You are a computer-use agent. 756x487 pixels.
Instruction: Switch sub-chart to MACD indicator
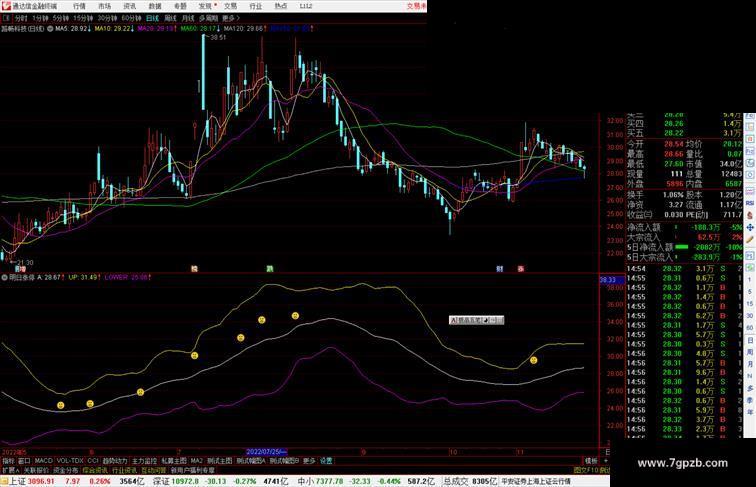pos(43,461)
